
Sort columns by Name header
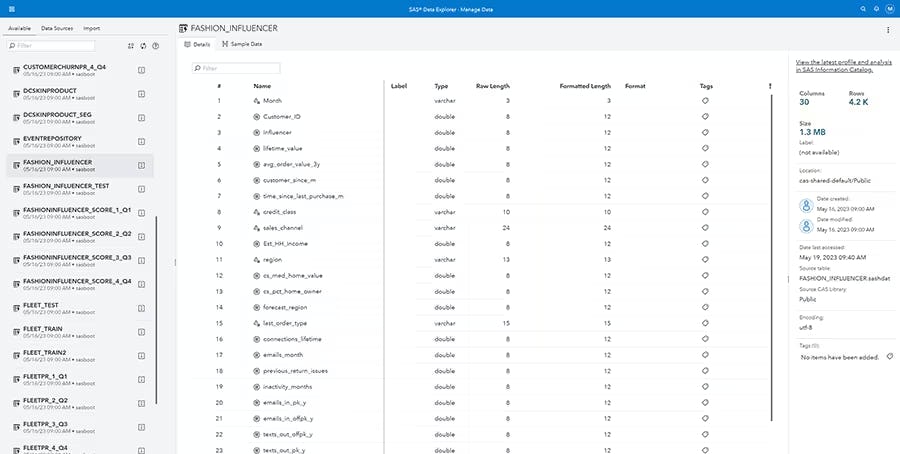pos(262,86)
